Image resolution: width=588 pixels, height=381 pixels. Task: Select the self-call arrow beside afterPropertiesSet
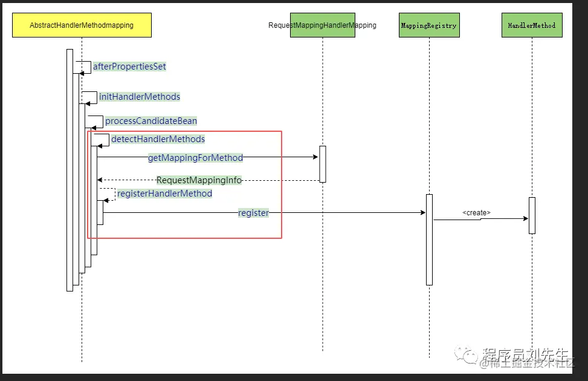pos(85,68)
